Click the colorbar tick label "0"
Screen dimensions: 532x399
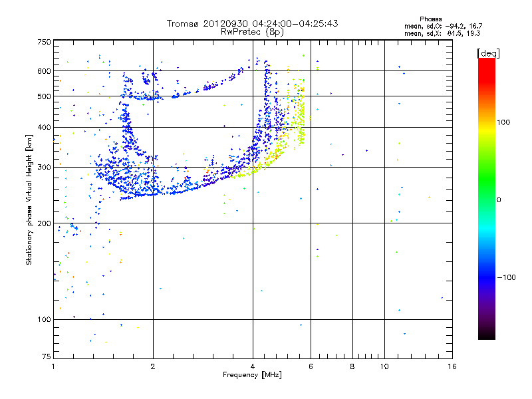(499, 200)
